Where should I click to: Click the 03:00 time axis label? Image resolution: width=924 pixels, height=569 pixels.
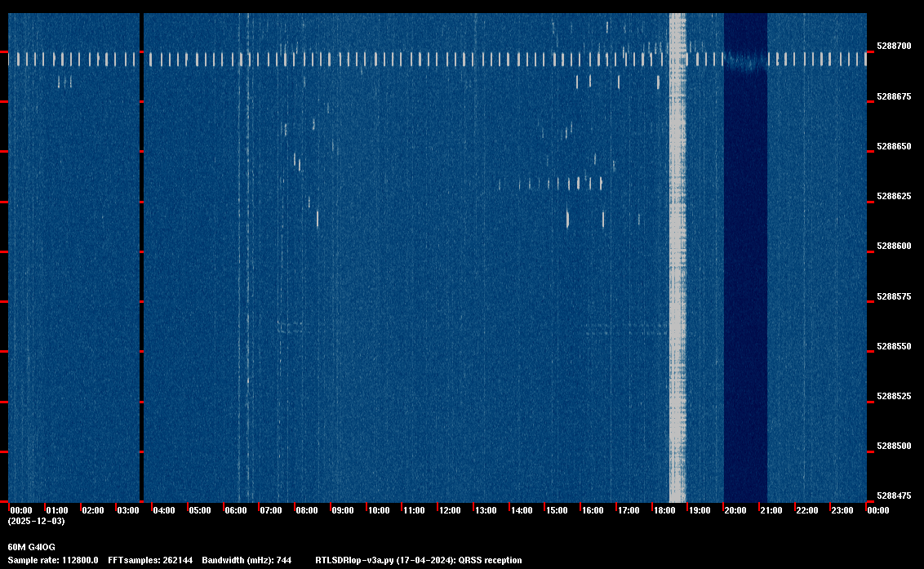tap(128, 510)
